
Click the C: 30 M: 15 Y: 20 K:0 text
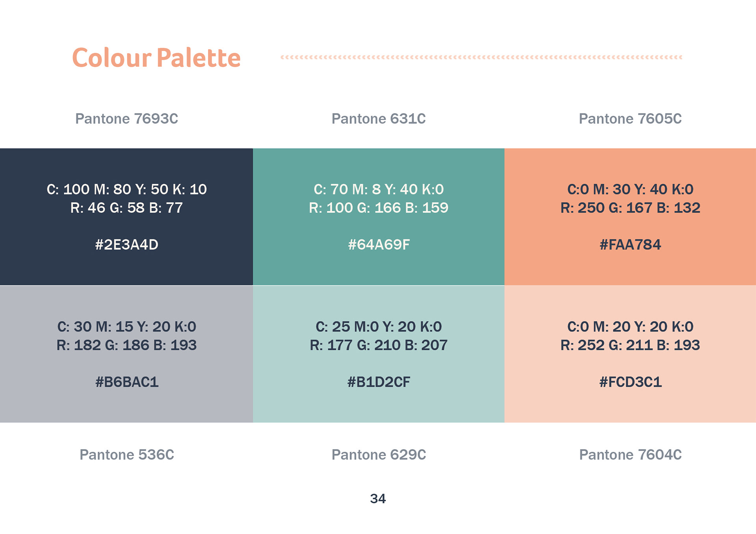pyautogui.click(x=127, y=327)
